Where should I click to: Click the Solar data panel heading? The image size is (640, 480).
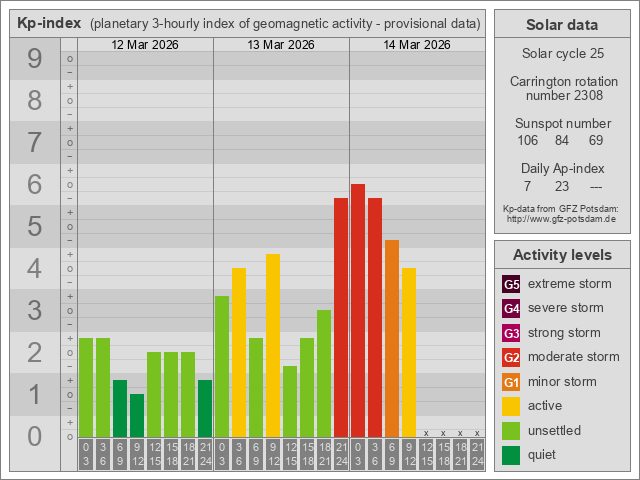point(561,25)
